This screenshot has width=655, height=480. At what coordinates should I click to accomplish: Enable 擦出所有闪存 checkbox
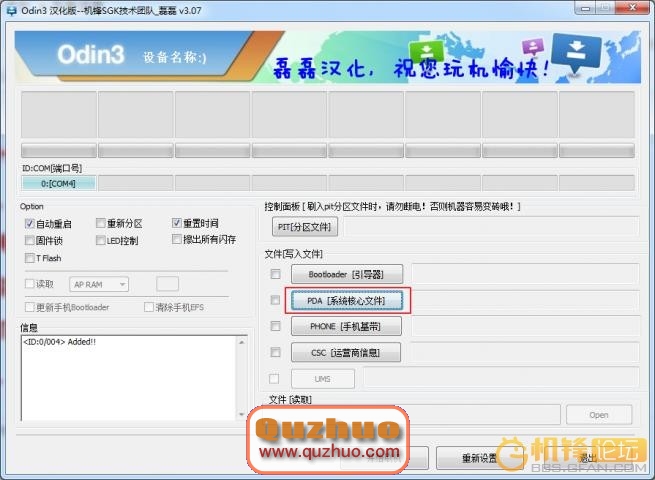176,239
